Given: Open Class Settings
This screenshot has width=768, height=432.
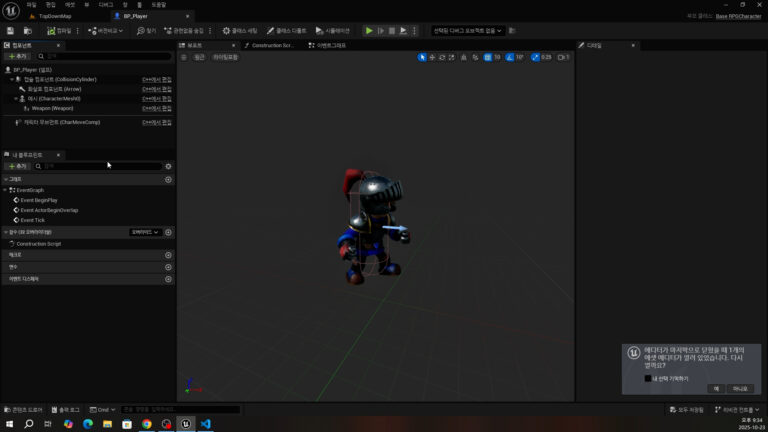Looking at the screenshot, I should pos(239,31).
